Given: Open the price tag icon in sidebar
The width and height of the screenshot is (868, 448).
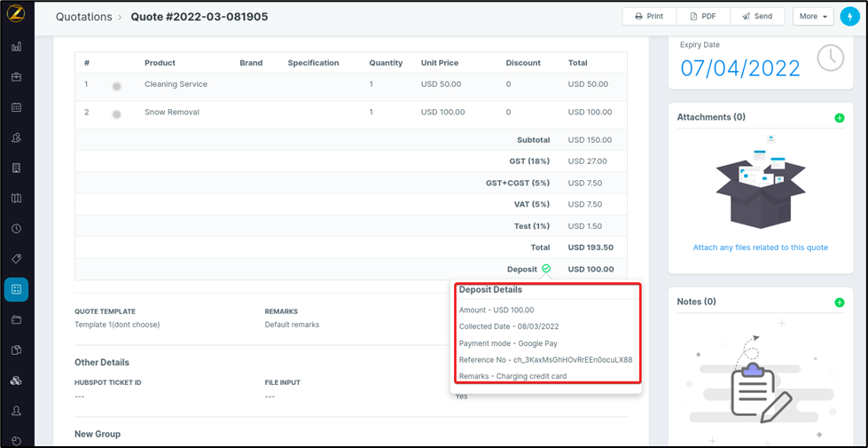Looking at the screenshot, I should [x=16, y=258].
